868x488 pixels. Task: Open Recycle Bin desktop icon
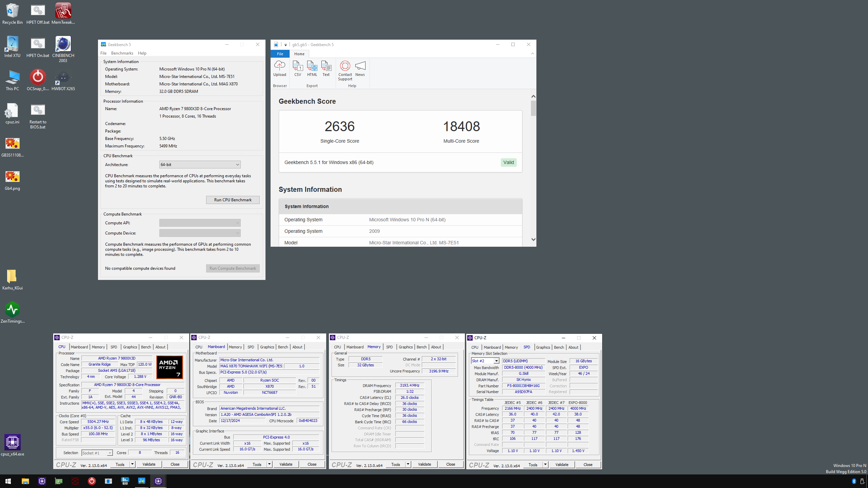(x=12, y=14)
